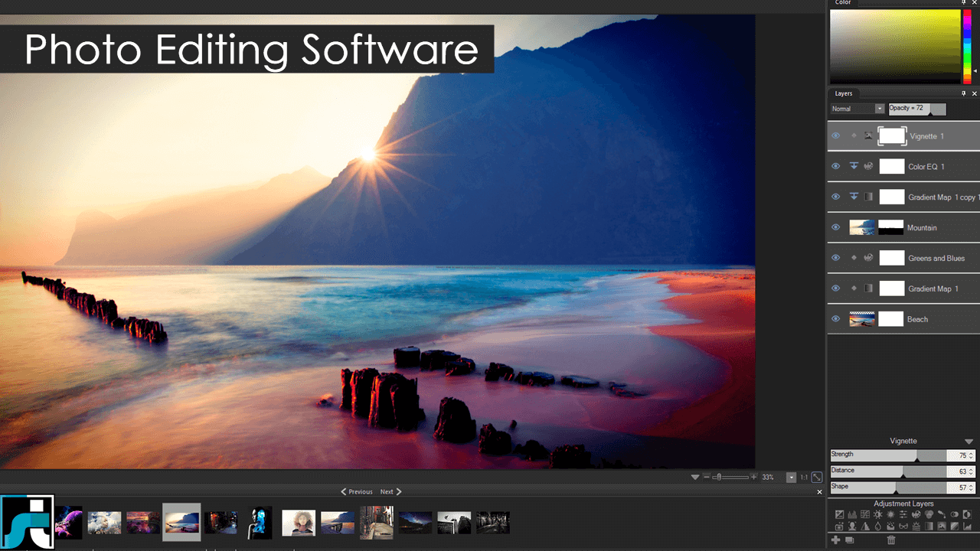Create a new Levels adjustment layer
This screenshot has height=551, width=980.
(x=852, y=514)
